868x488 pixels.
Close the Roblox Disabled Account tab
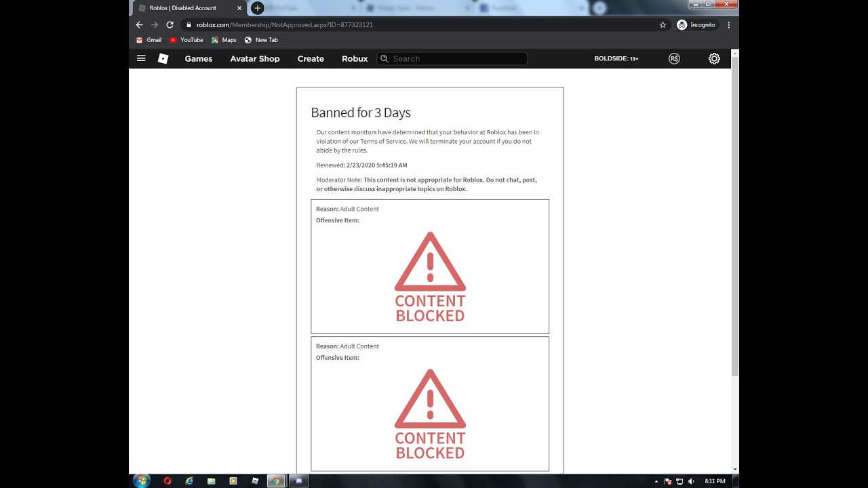(x=239, y=8)
